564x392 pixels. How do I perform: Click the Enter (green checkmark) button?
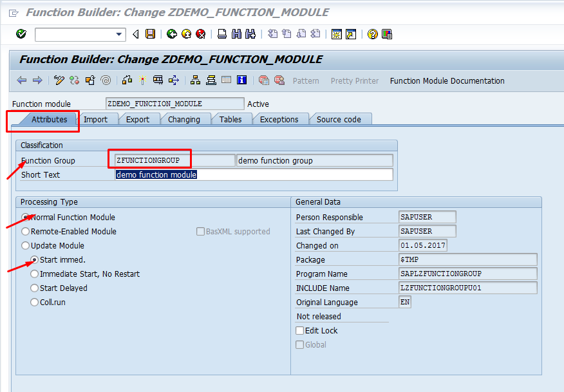point(20,34)
